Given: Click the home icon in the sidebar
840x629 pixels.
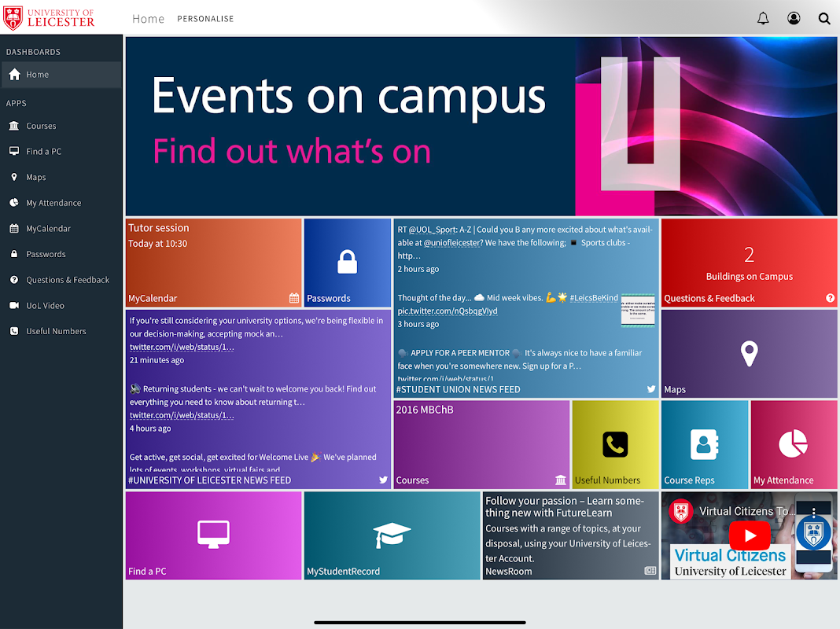Looking at the screenshot, I should click(x=14, y=75).
